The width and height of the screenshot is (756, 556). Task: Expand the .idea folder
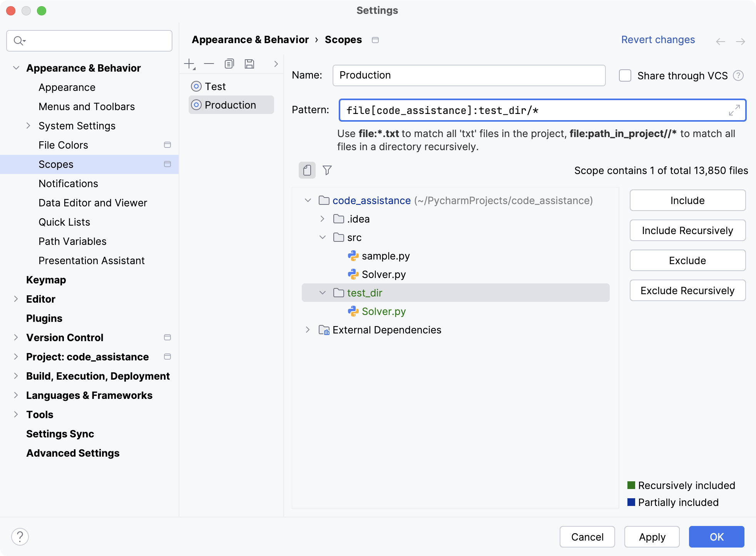(322, 219)
